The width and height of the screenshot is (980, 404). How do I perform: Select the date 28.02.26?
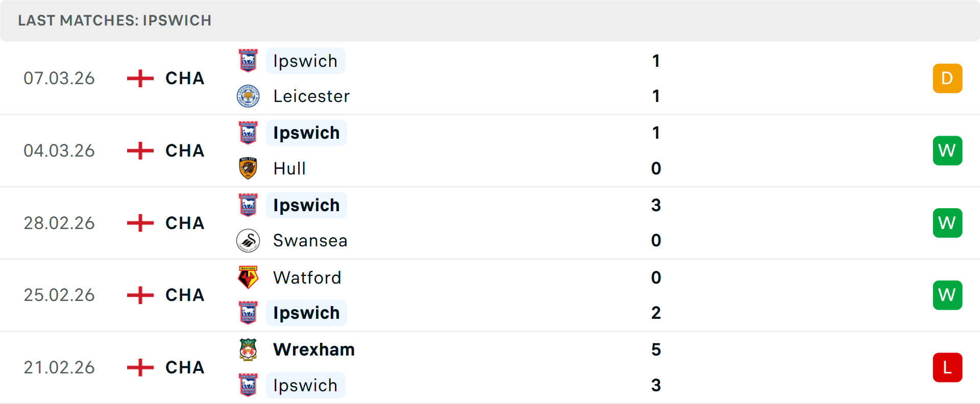coord(59,223)
